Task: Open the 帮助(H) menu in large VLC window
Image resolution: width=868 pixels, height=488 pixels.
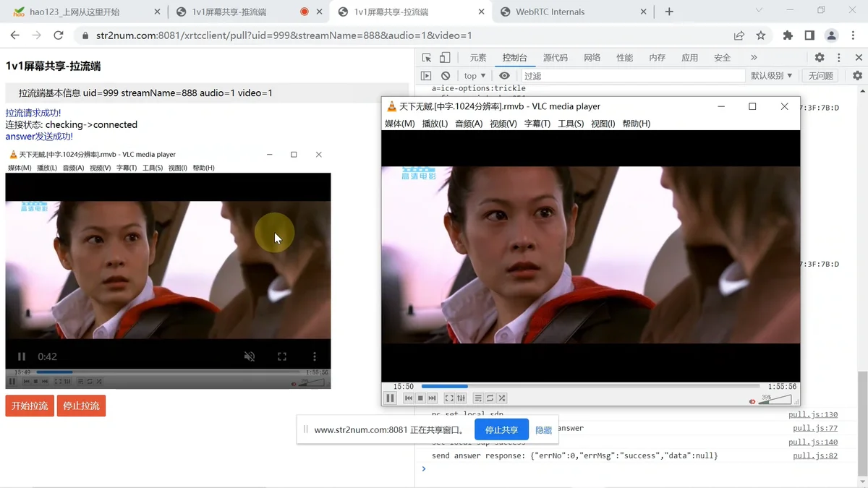Action: coord(637,124)
